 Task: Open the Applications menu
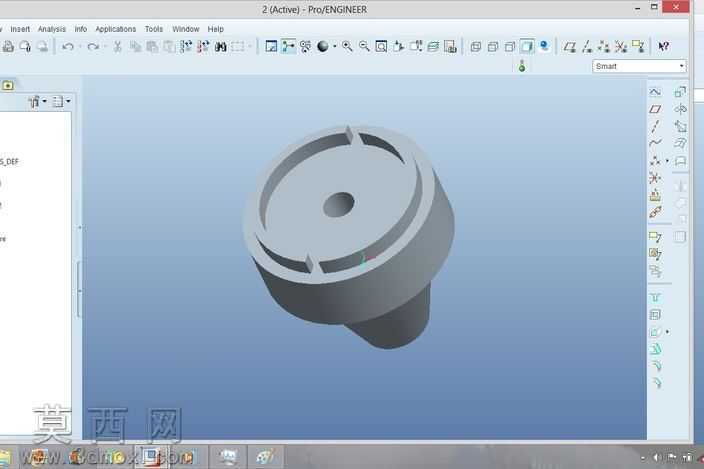pyautogui.click(x=116, y=29)
